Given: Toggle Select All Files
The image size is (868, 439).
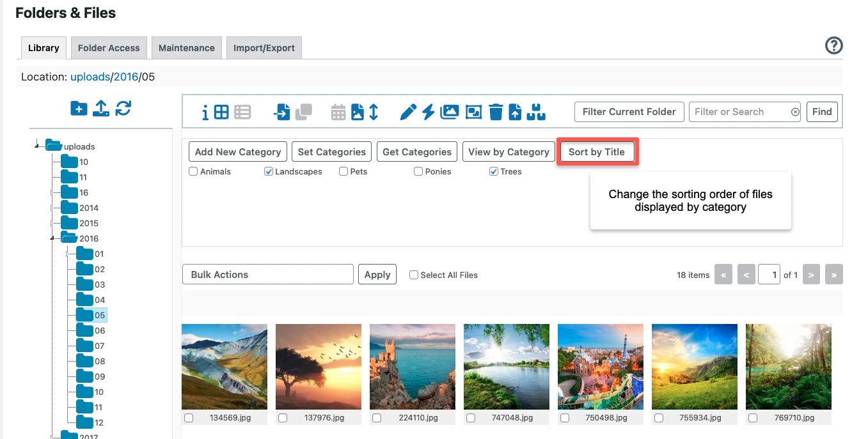Looking at the screenshot, I should pyautogui.click(x=413, y=275).
